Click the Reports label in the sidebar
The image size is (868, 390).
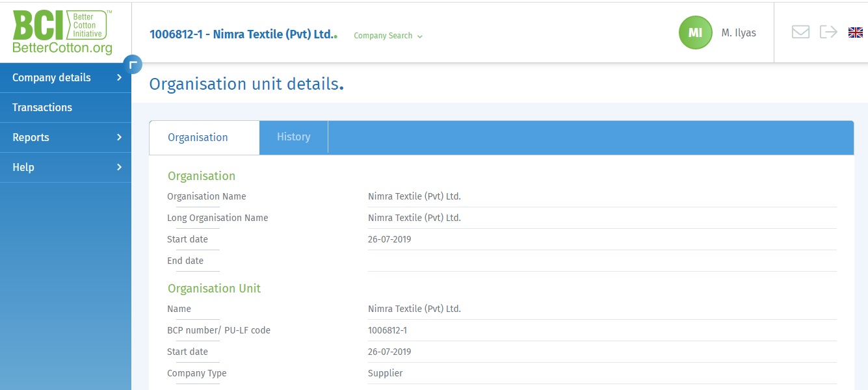31,138
